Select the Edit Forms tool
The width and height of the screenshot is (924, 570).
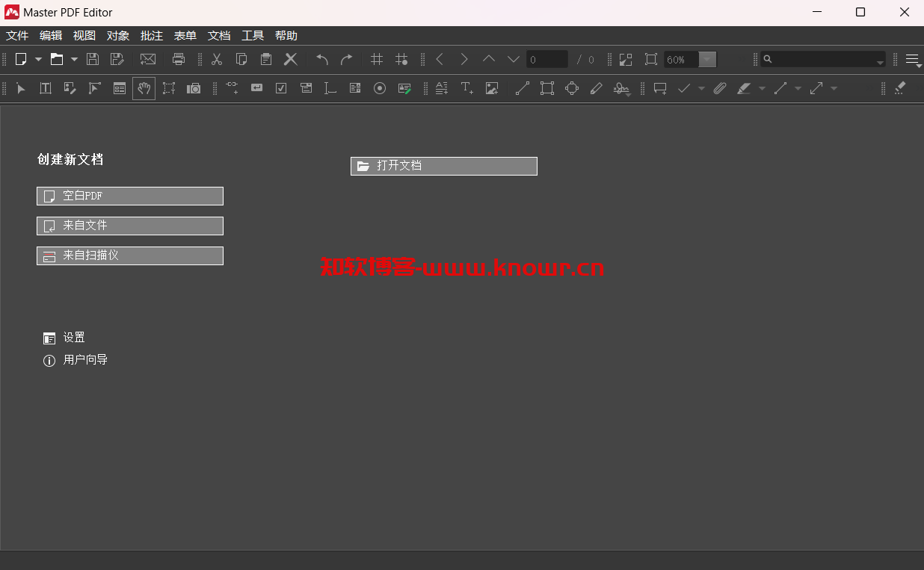tap(120, 88)
